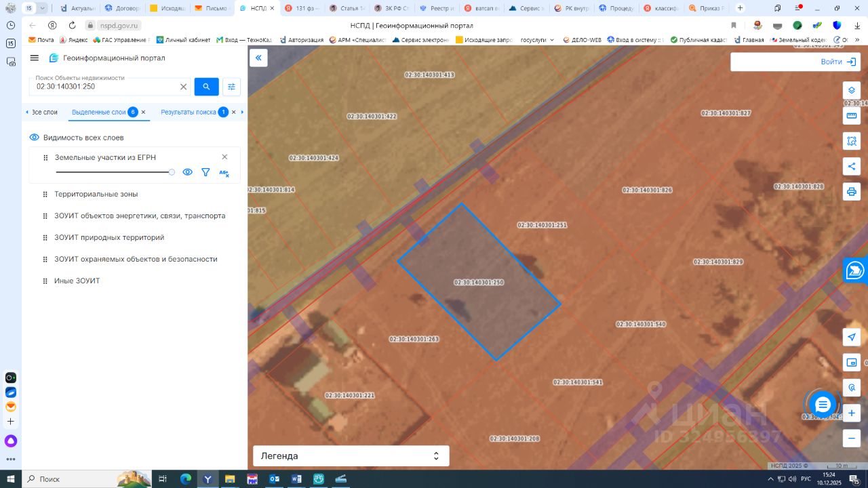Open the 'ДЕЛО-WEB' bookmark
The width and height of the screenshot is (868, 488).
(581, 40)
